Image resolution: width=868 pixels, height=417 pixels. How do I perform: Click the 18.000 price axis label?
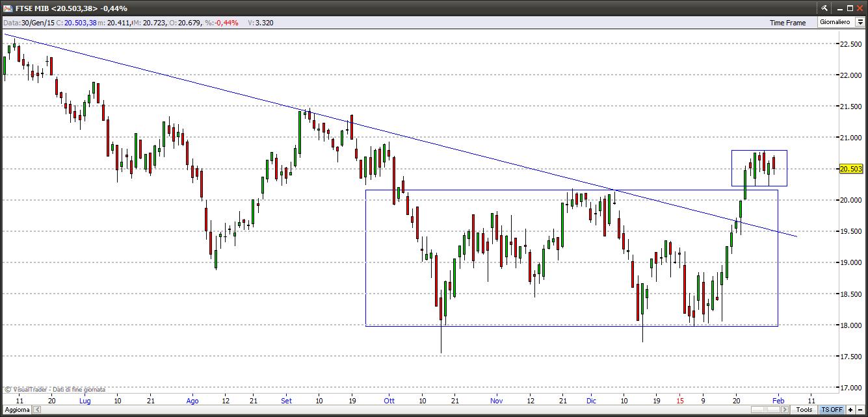pos(851,325)
